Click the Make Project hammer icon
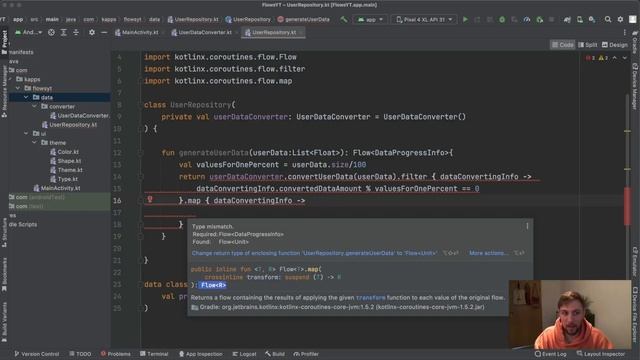Viewport: 640px width, 360px height. 344,19
